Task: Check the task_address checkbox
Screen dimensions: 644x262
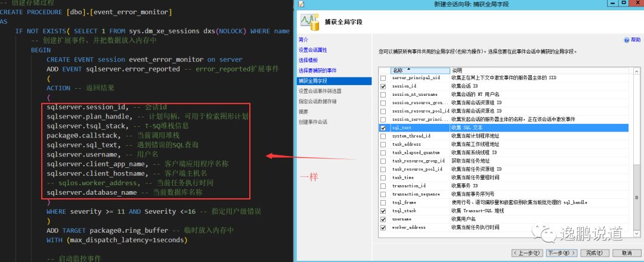Action: click(383, 144)
